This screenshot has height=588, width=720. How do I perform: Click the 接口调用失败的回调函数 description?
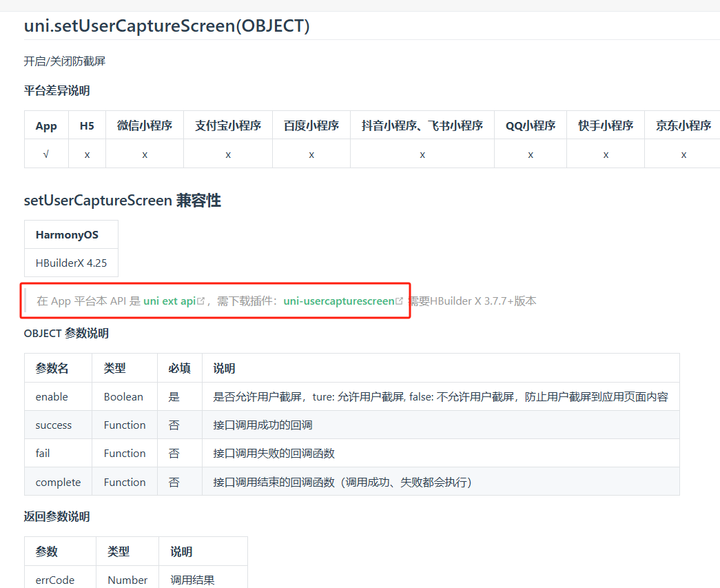(274, 454)
